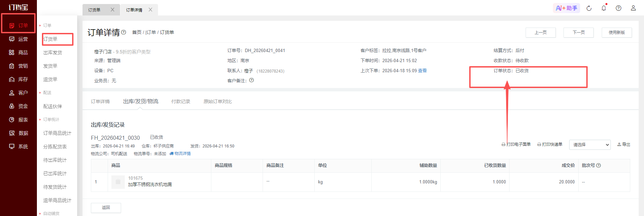
Task: Open 待出库统计 in the submenu
Action: (x=55, y=160)
